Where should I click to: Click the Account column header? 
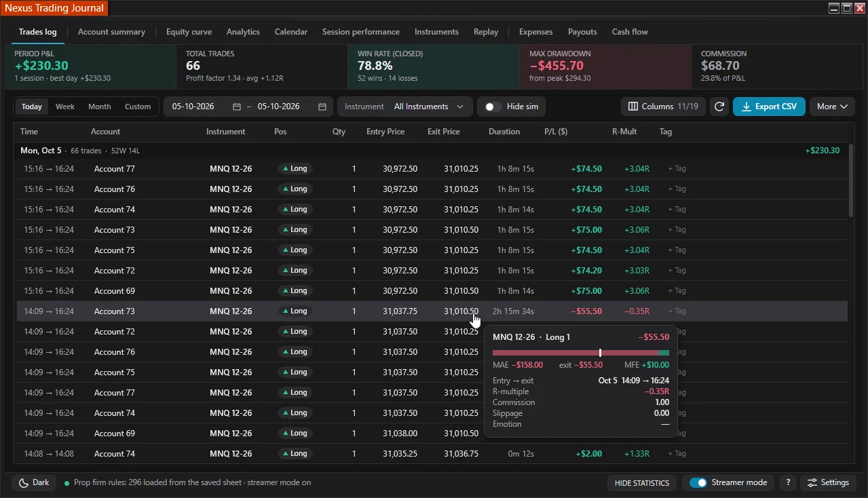[105, 132]
